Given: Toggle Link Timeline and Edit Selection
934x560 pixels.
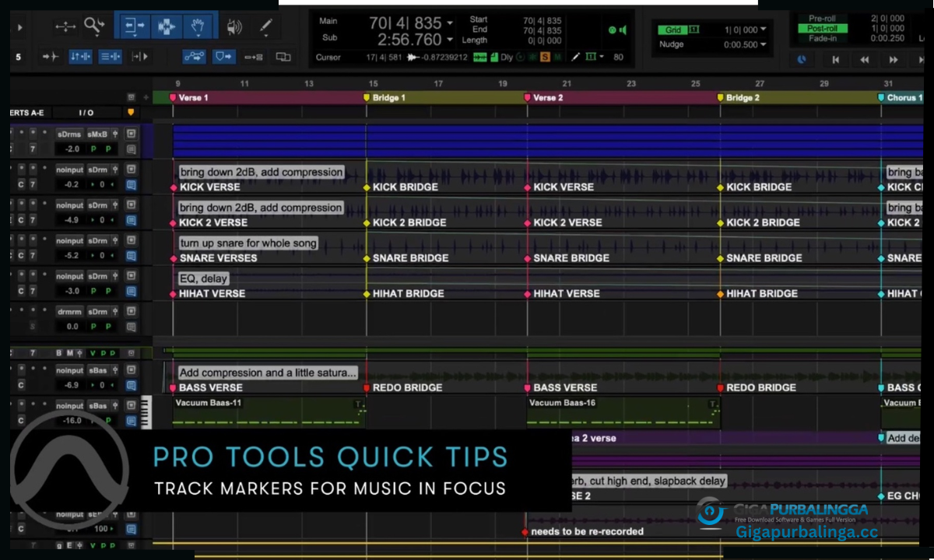Looking at the screenshot, I should point(80,57).
